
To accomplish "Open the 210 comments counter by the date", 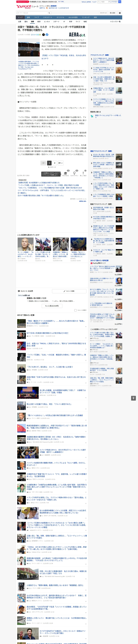I will 33,35.
